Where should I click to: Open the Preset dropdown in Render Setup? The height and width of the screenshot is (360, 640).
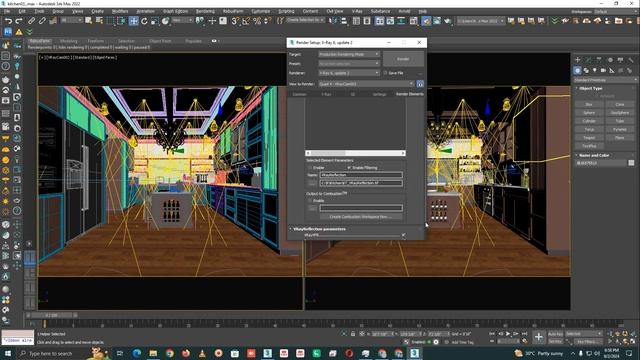[x=349, y=63]
